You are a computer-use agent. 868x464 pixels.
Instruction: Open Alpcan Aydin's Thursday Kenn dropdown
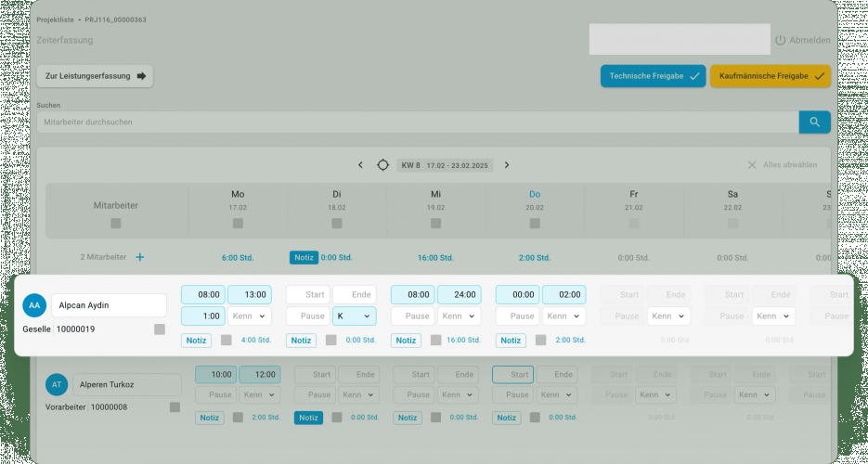[x=564, y=316]
